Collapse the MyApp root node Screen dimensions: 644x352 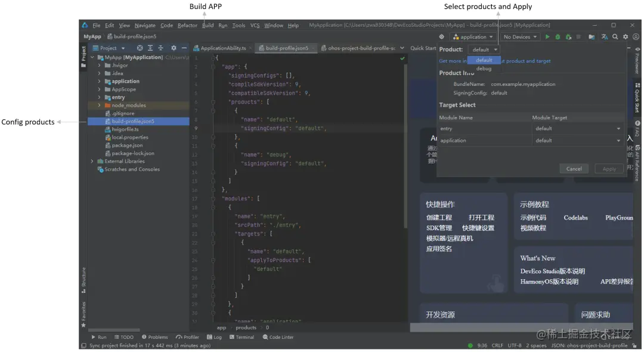pyautogui.click(x=92, y=57)
